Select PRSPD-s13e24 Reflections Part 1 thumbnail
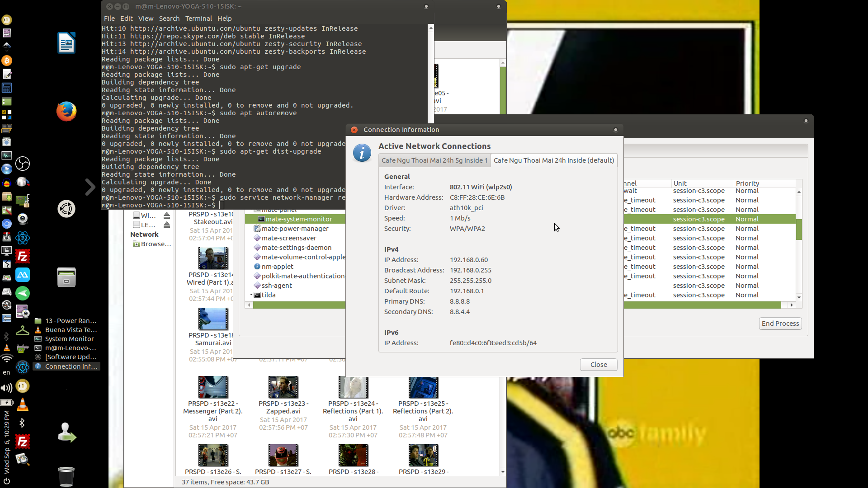868x488 pixels. tap(353, 387)
